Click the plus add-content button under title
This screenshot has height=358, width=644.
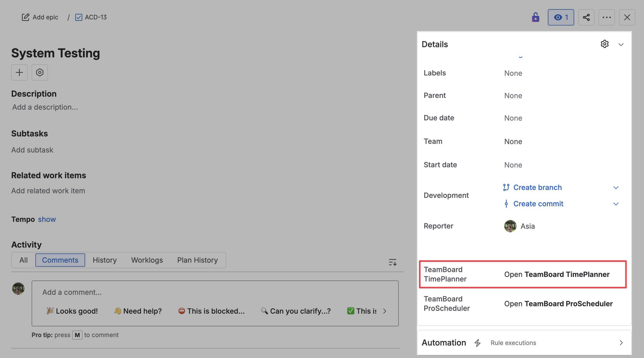[19, 72]
